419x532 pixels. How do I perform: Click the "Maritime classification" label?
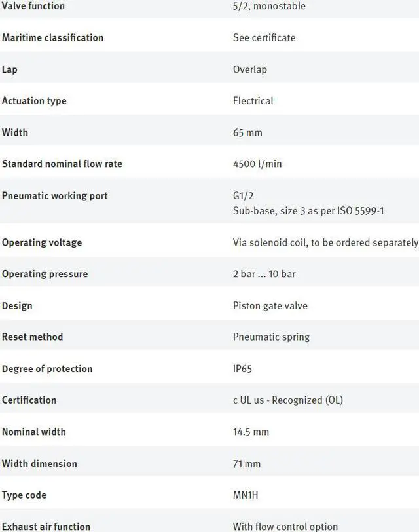[x=52, y=38]
